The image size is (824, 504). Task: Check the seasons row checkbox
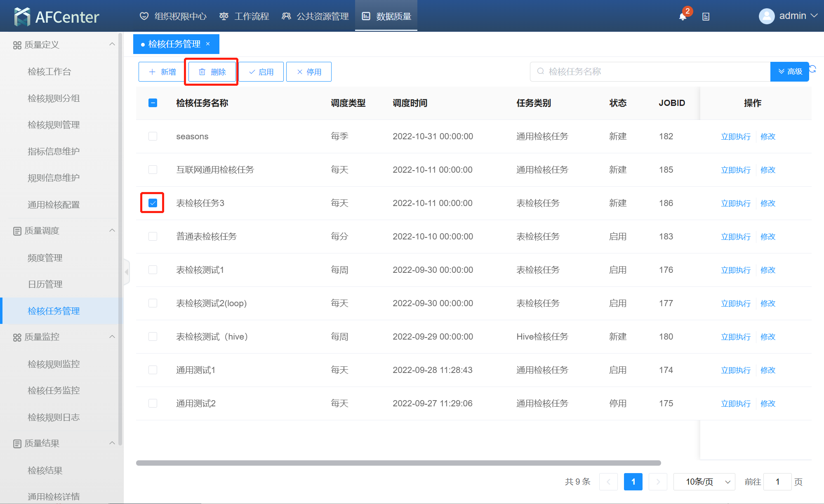click(153, 136)
